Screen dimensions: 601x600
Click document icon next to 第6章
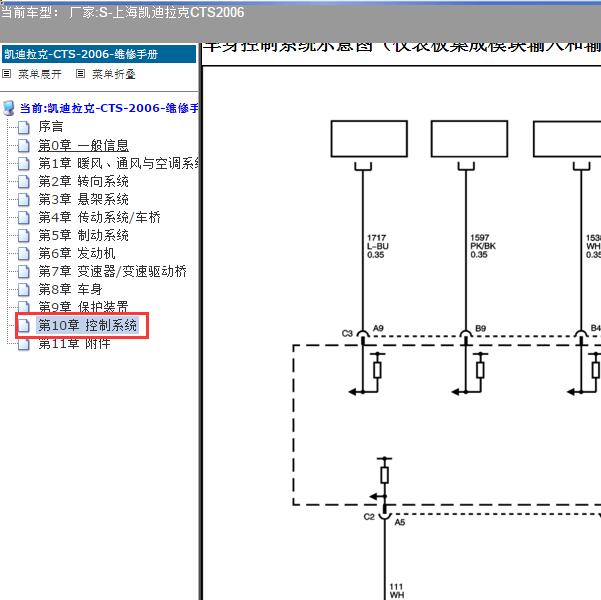(x=24, y=254)
